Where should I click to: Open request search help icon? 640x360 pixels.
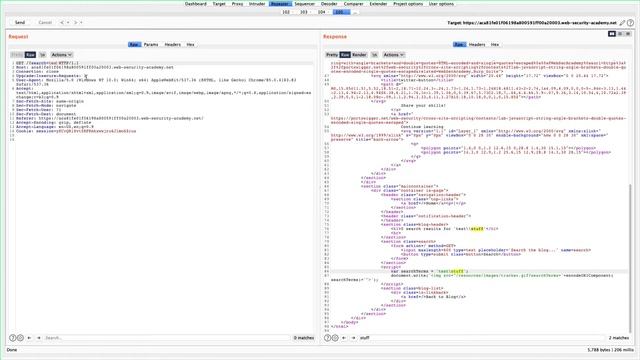13,338
